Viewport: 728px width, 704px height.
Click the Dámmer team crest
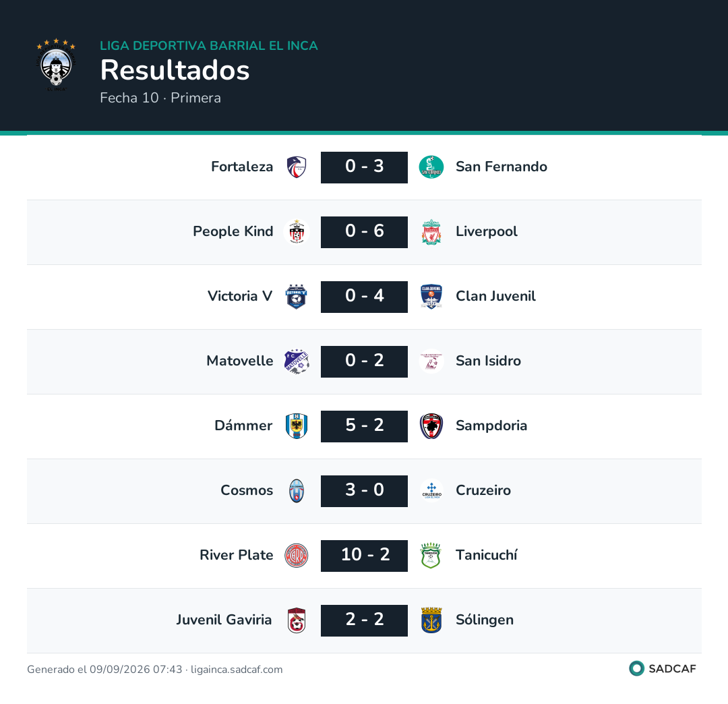pos(297,426)
